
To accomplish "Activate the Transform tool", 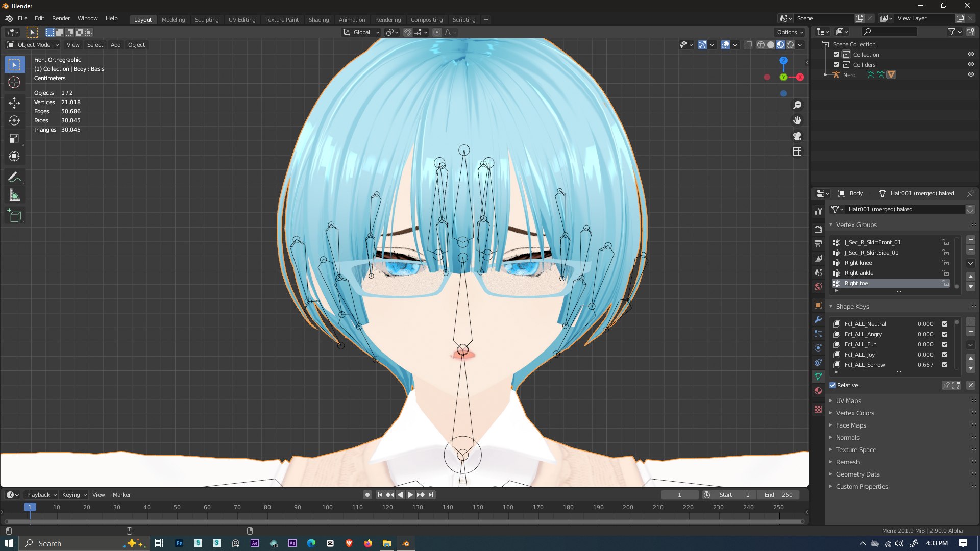I will [x=14, y=156].
